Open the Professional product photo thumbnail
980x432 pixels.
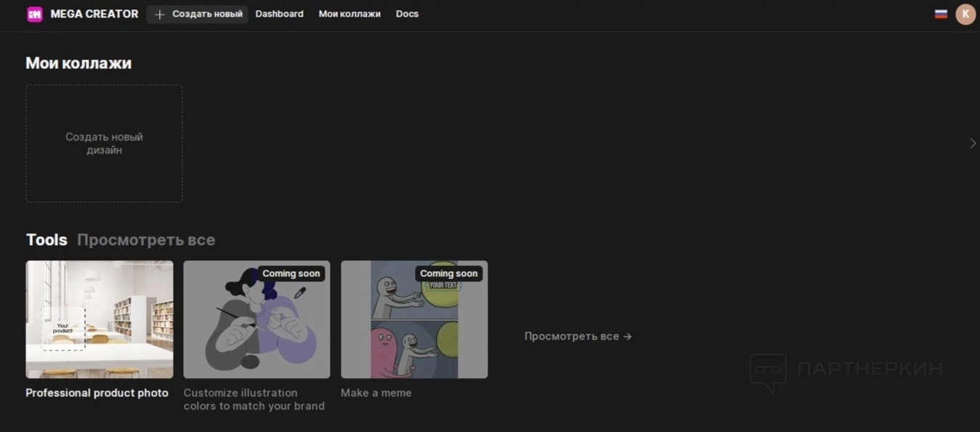point(100,319)
